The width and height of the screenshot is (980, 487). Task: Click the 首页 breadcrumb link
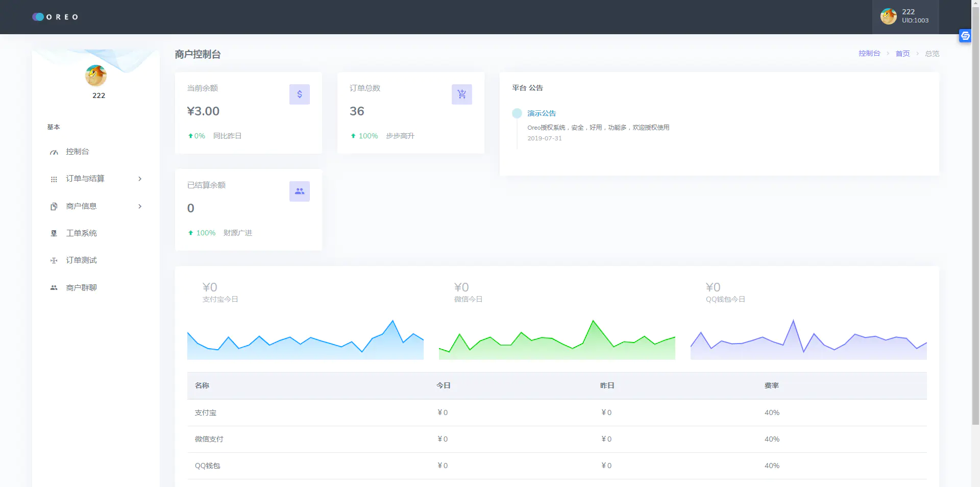click(x=902, y=54)
